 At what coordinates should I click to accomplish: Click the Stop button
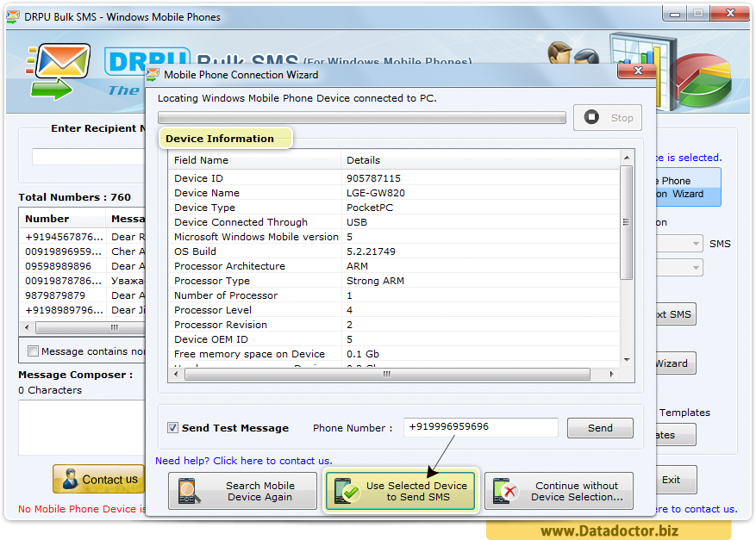pos(608,117)
